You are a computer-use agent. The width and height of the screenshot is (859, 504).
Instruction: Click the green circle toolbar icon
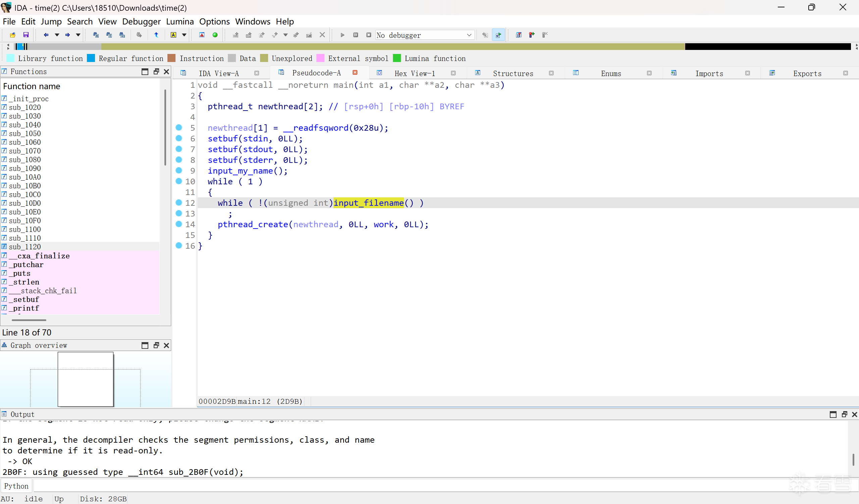pyautogui.click(x=215, y=35)
